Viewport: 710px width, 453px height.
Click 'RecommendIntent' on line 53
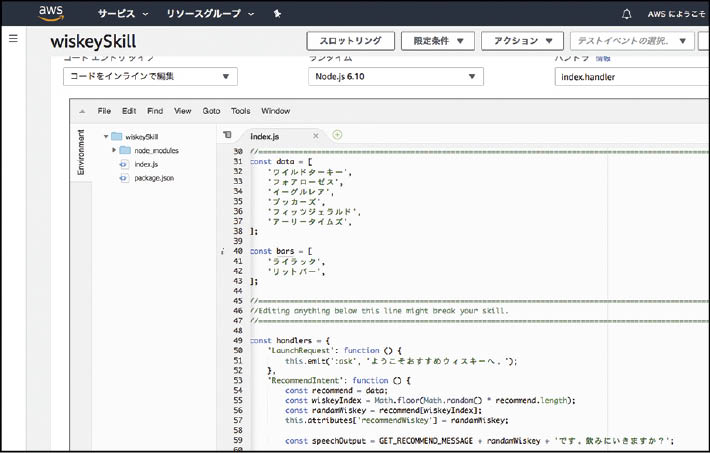305,381
